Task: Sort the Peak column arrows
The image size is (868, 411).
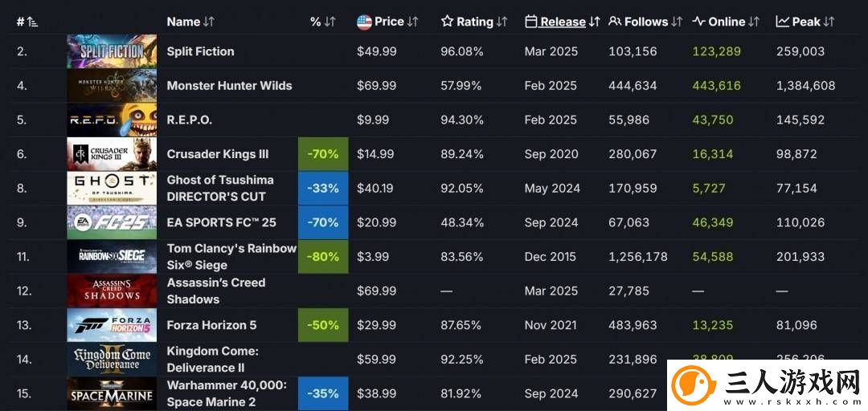Action: point(829,22)
